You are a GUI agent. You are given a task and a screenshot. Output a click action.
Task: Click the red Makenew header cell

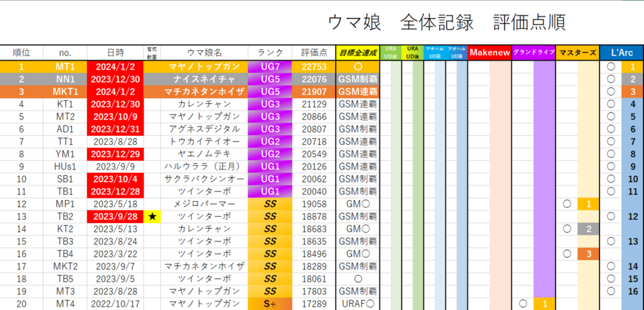point(489,53)
